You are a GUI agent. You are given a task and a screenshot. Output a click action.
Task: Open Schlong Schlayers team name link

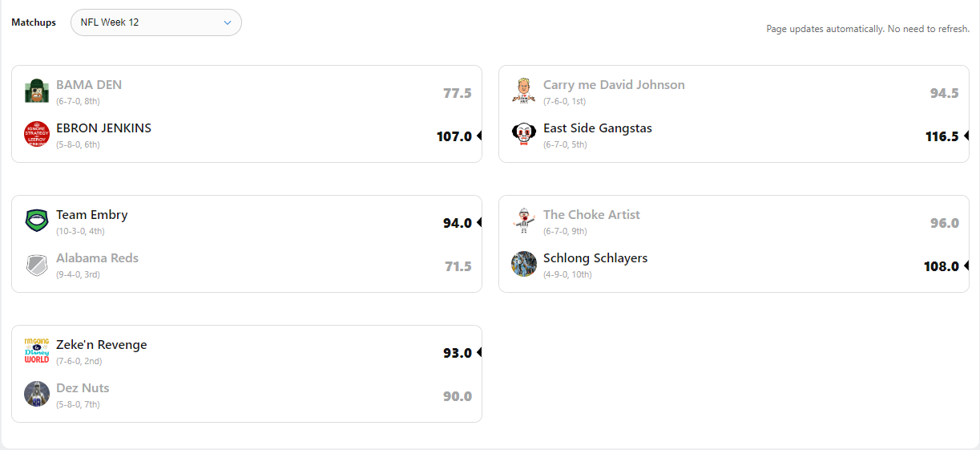pos(595,258)
